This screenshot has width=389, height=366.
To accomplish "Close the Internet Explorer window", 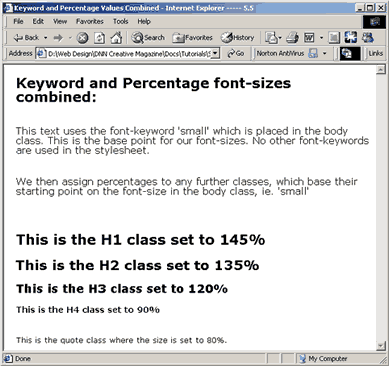I will pyautogui.click(x=381, y=8).
